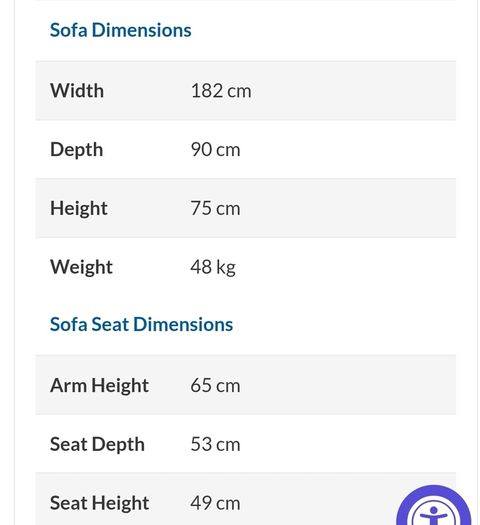The height and width of the screenshot is (525, 480).
Task: Click the Height row label
Action: [79, 209]
